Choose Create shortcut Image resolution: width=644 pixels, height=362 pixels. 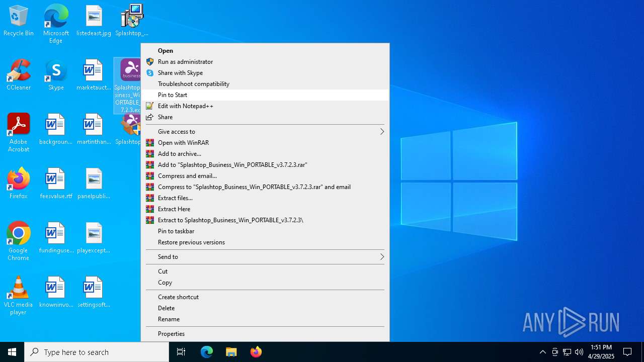(x=265, y=297)
